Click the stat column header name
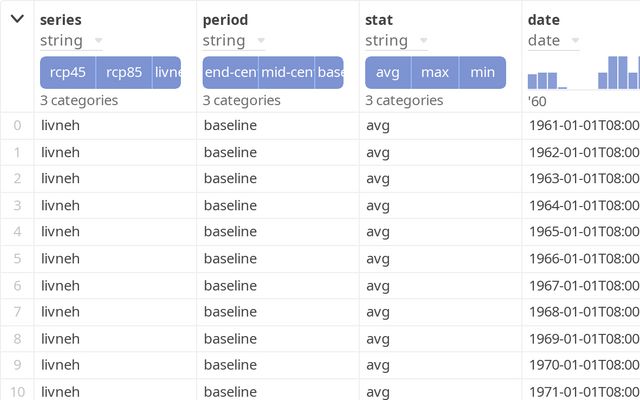This screenshot has height=400, width=640. point(379,19)
